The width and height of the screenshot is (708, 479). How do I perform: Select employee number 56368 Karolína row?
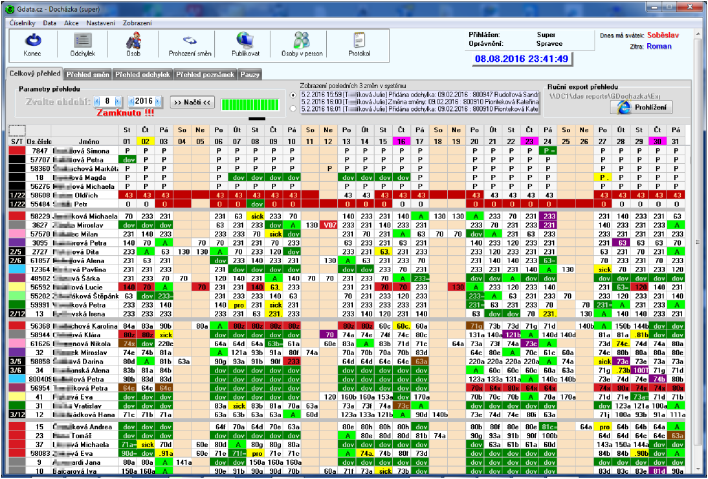click(x=347, y=326)
